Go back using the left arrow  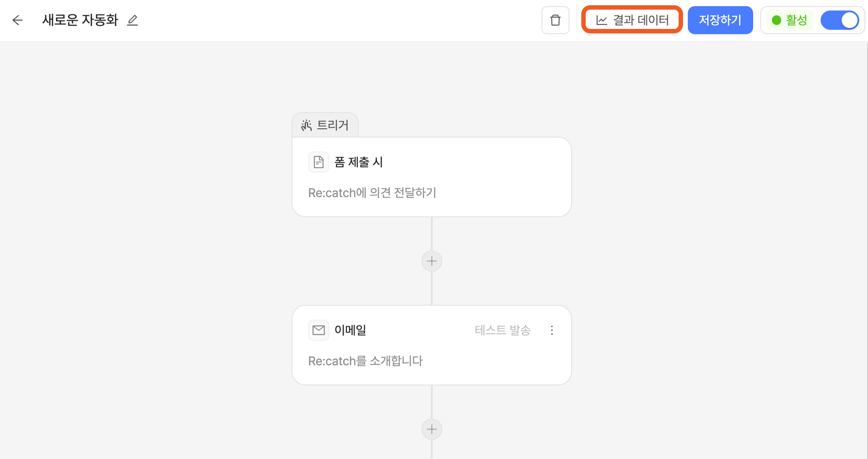[x=18, y=20]
